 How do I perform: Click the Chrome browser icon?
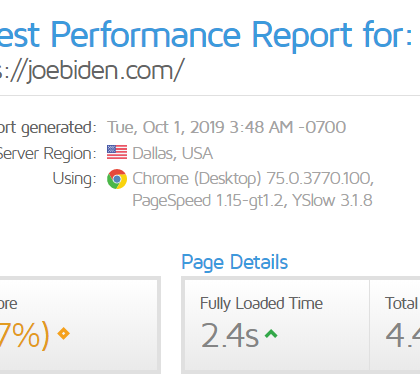tap(117, 179)
